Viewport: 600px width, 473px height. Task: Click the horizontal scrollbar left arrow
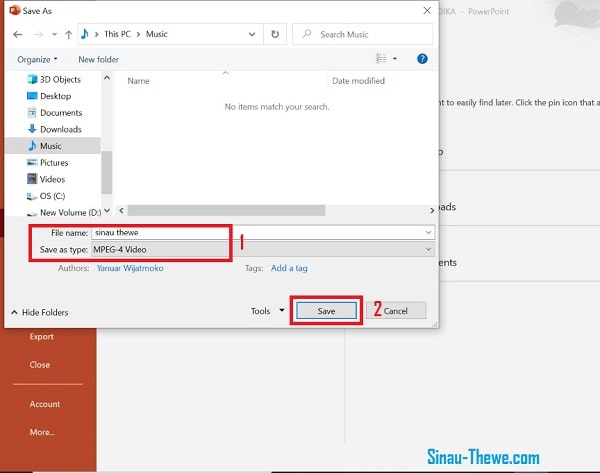tap(121, 210)
